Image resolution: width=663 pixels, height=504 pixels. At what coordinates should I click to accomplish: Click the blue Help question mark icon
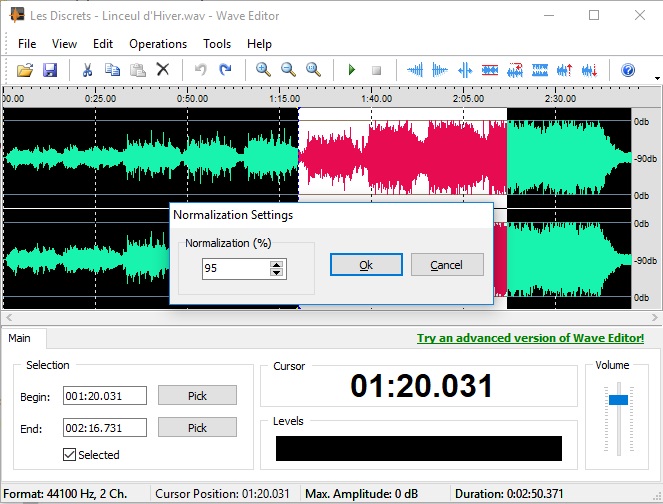[628, 70]
